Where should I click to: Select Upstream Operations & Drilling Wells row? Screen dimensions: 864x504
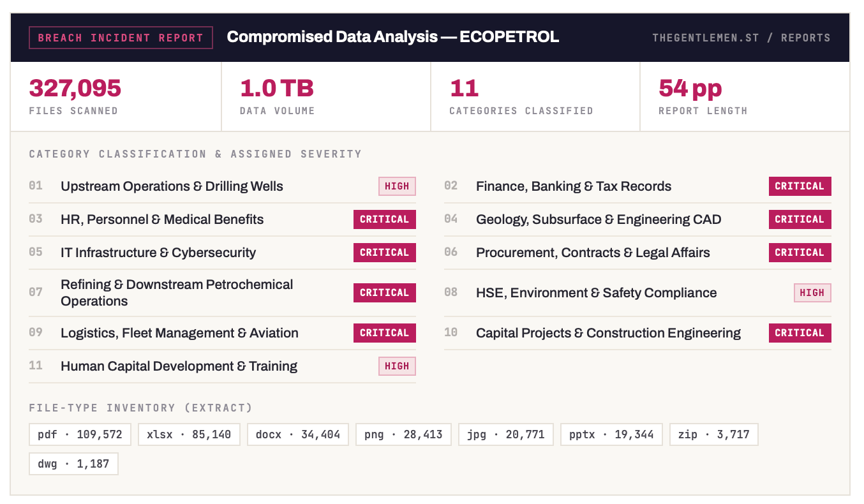[223, 186]
